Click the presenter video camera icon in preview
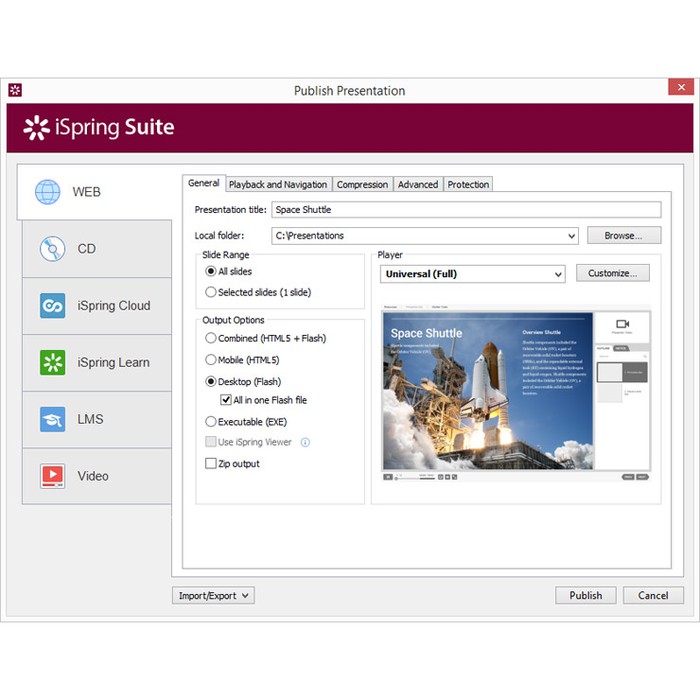 (622, 324)
